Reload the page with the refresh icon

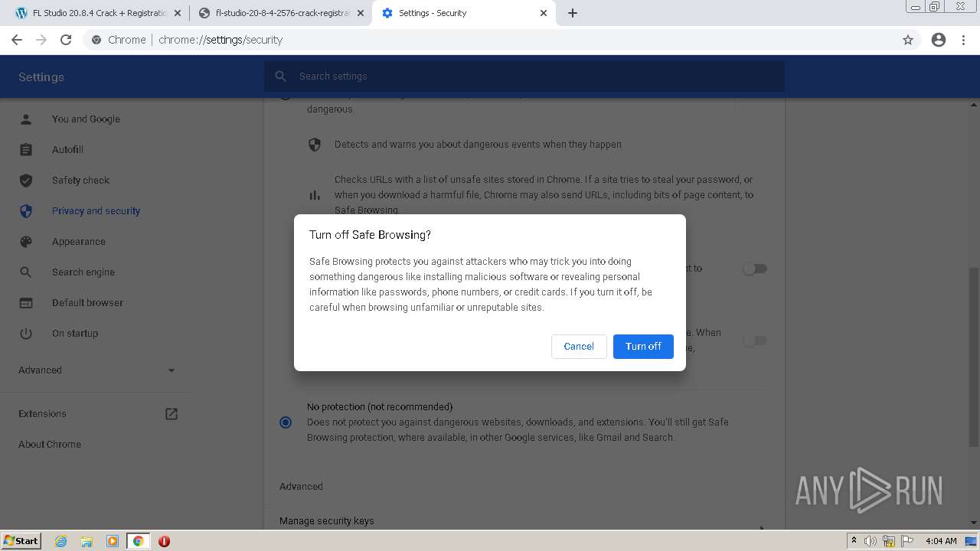[66, 40]
